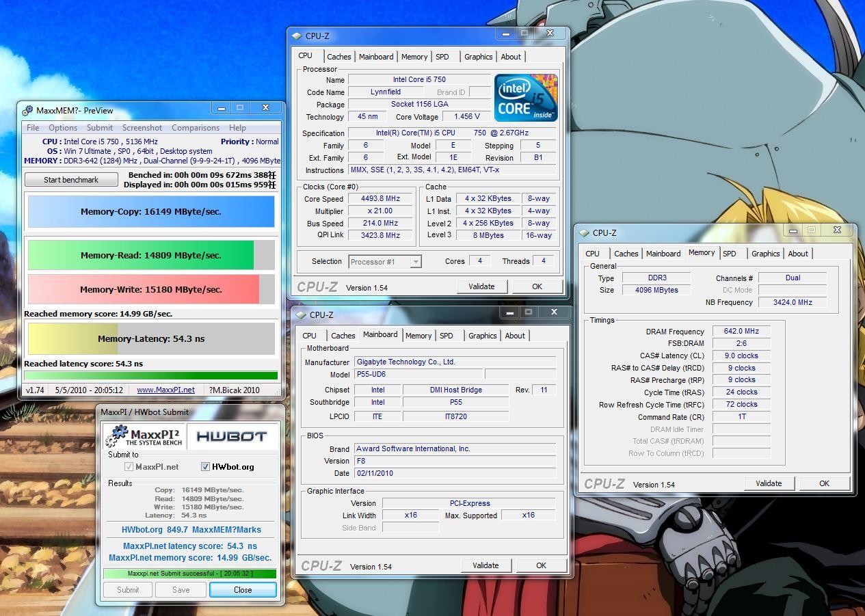The width and height of the screenshot is (865, 616).
Task: Select SPD tab in the Mainboard CPU-Z window
Action: tap(447, 336)
